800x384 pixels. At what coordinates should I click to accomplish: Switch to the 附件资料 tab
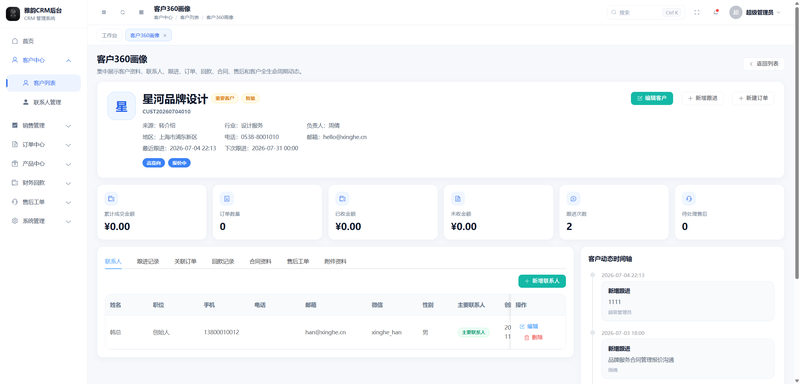(x=335, y=261)
